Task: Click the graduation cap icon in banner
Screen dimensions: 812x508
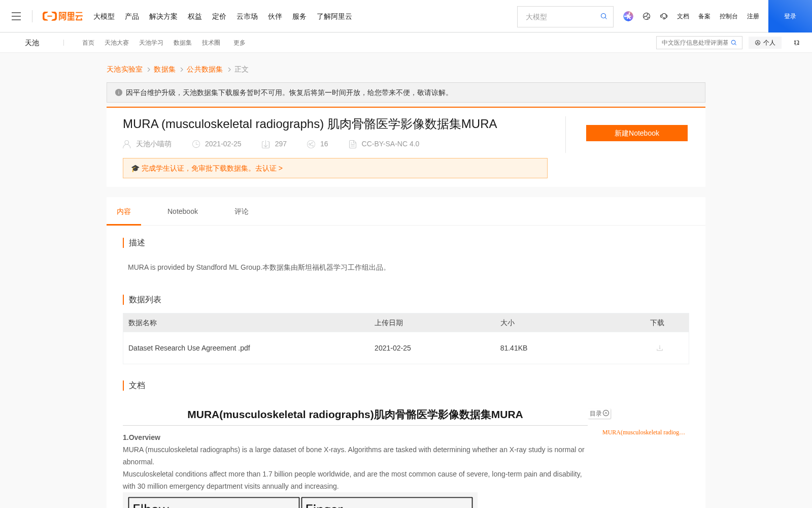Action: (x=135, y=168)
